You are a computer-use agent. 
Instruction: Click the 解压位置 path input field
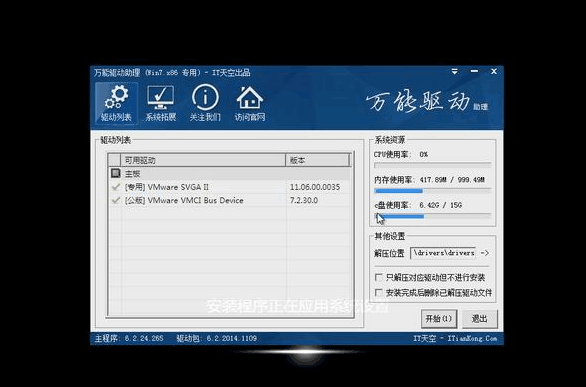click(443, 253)
